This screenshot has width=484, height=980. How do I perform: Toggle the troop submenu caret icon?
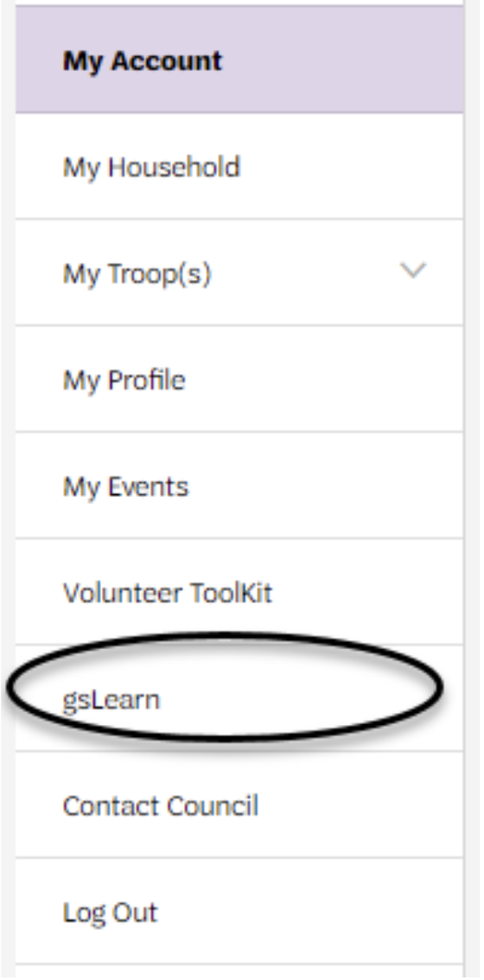[x=413, y=271]
